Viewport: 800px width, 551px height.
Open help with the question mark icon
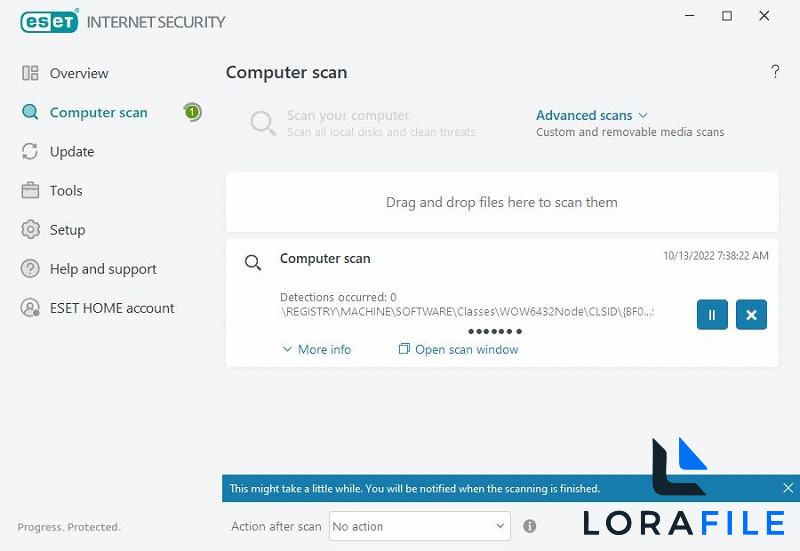(x=775, y=71)
